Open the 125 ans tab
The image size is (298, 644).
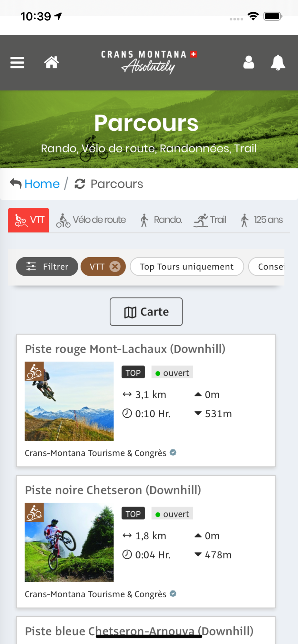(262, 220)
